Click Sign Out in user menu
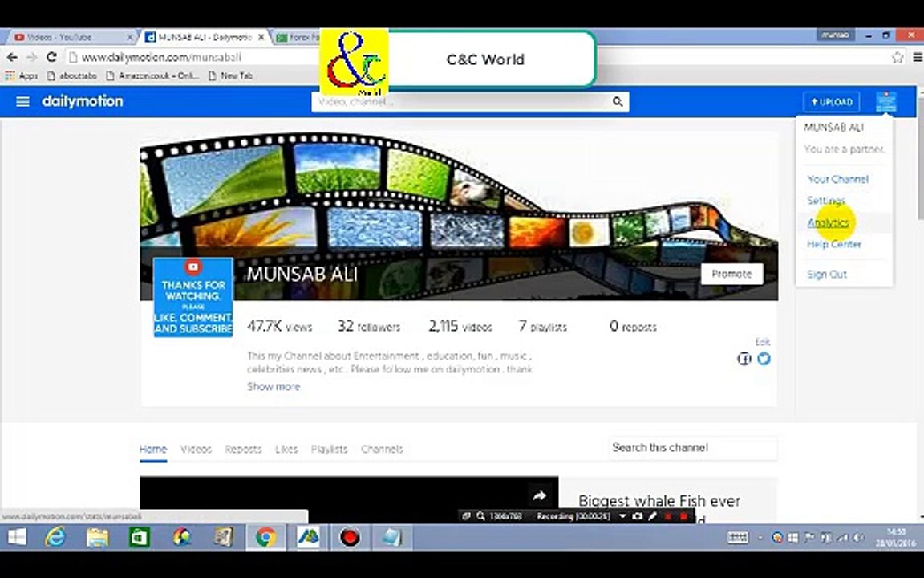Screen dimensions: 924x578 coord(827,275)
